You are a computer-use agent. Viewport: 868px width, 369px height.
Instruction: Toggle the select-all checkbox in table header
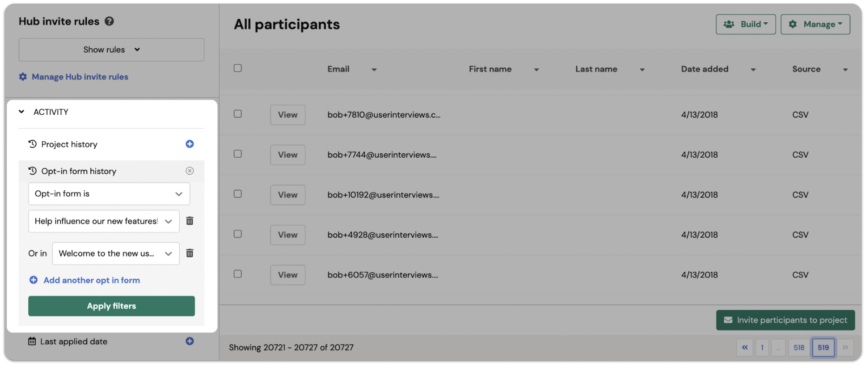(x=237, y=68)
